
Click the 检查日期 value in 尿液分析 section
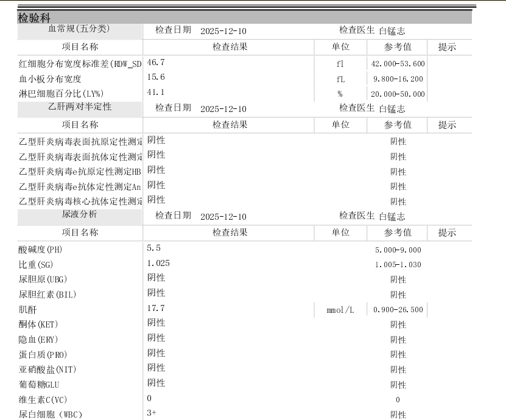pos(223,217)
